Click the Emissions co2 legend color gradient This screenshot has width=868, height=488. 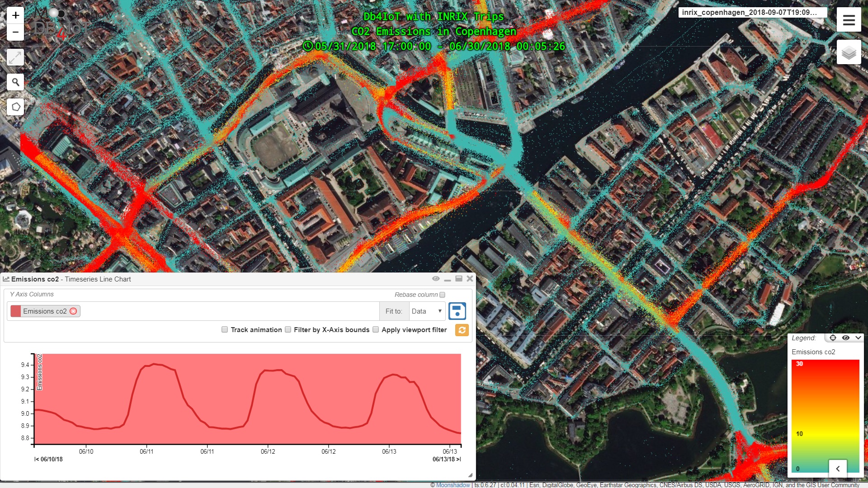point(825,416)
